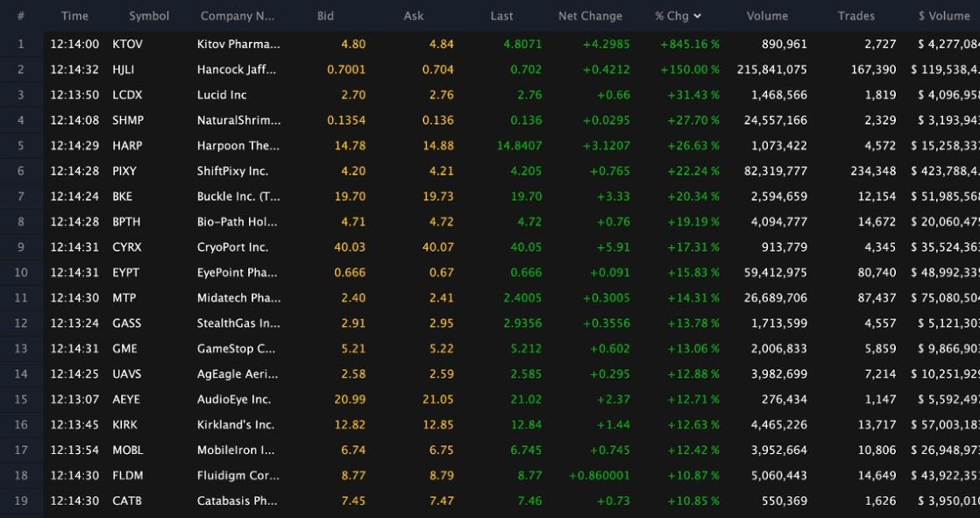Image resolution: width=980 pixels, height=518 pixels.
Task: Click company name Kitov Pharma...
Action: coord(238,45)
